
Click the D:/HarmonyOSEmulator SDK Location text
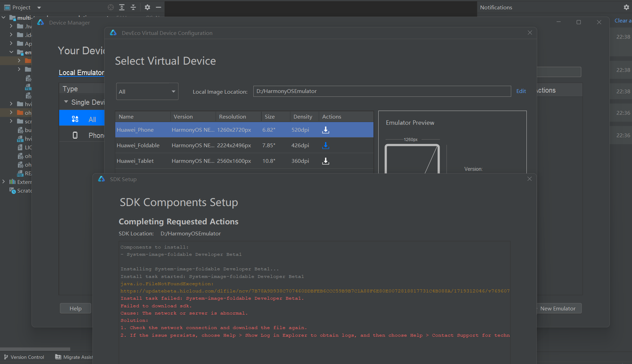(x=191, y=234)
